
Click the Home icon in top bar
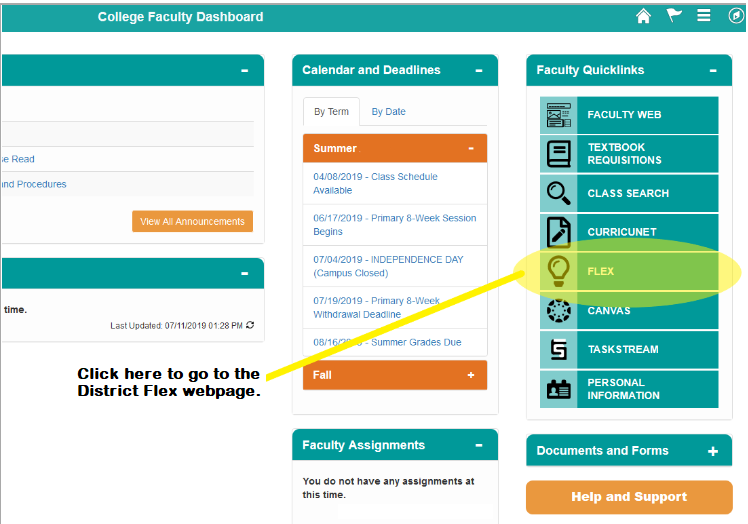643,16
